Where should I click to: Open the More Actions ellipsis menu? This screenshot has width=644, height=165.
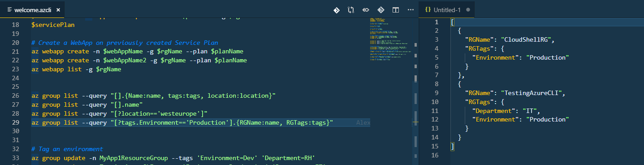[411, 9]
